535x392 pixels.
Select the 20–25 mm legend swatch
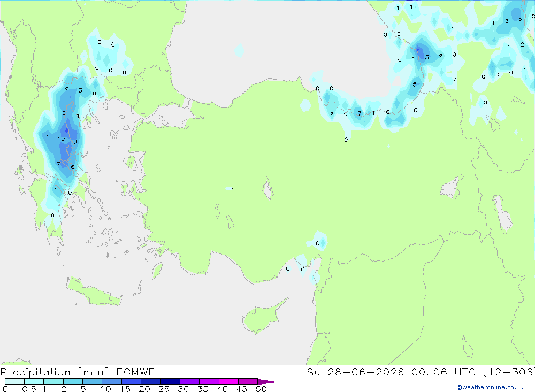(x=151, y=381)
